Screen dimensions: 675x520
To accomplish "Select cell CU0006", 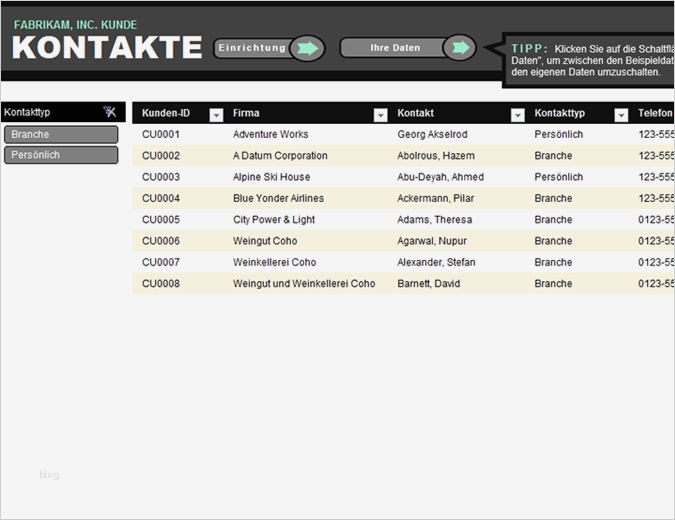I will (x=161, y=241).
